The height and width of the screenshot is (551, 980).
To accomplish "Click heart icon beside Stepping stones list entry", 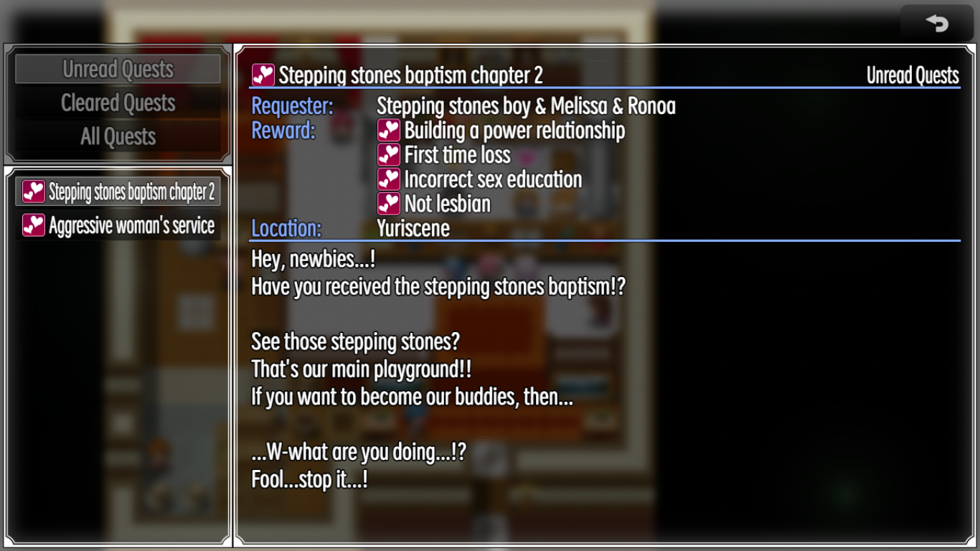I will tap(34, 192).
